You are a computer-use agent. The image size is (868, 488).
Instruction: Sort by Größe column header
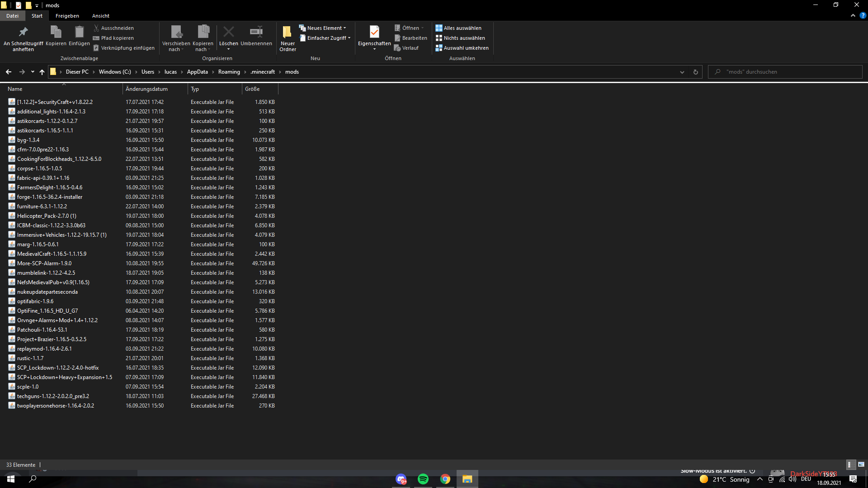pyautogui.click(x=260, y=89)
